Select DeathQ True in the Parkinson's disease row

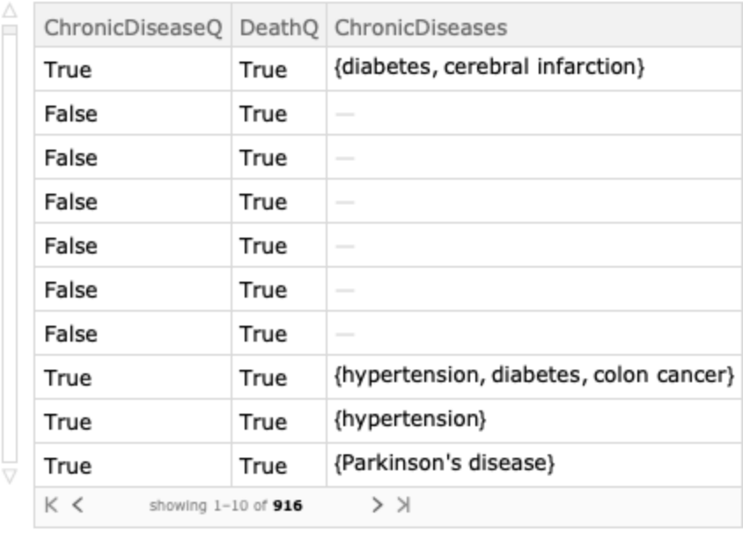coord(263,466)
